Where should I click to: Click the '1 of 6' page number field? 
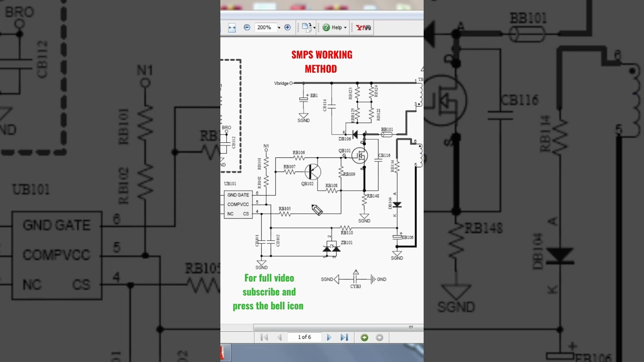304,337
